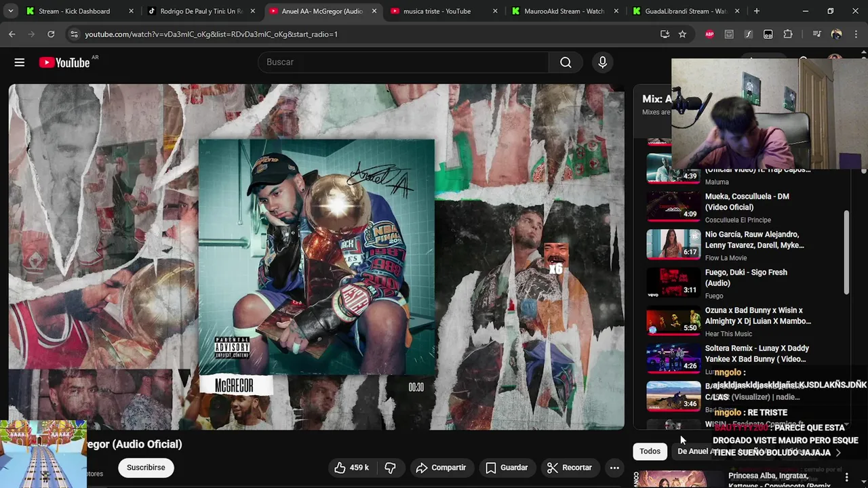Switch to GuadaLibrandi Stream tab
Image resolution: width=868 pixels, height=488 pixels.
tap(685, 11)
